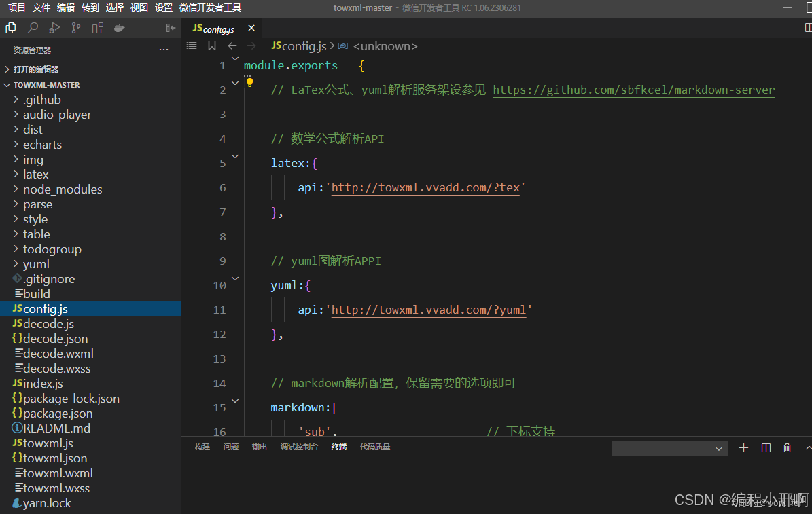
Task: Open the 视图 menu
Action: [x=139, y=7]
